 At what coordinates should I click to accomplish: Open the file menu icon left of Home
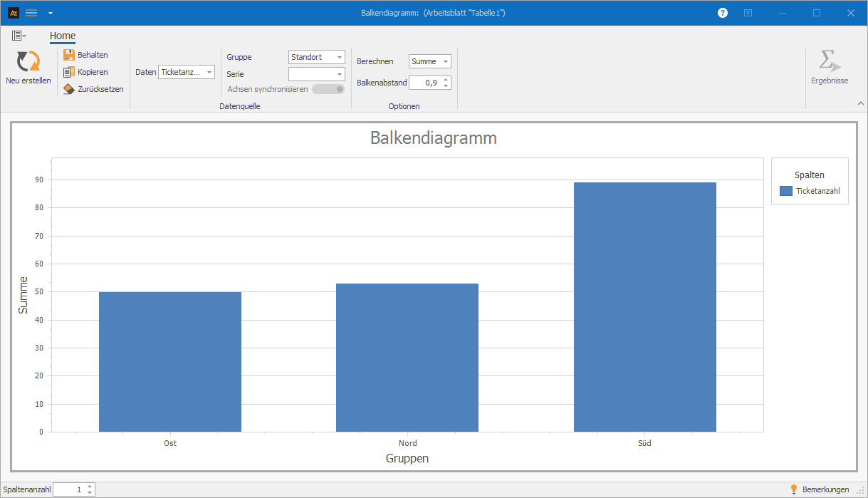point(19,36)
